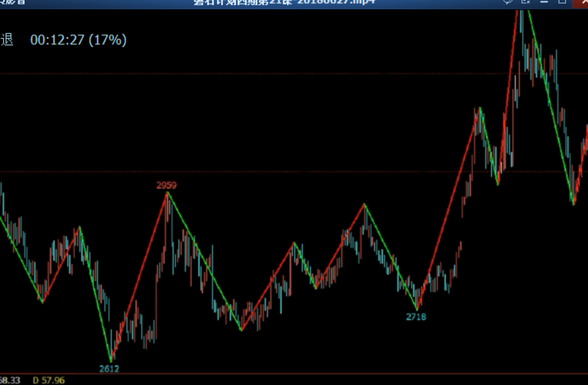Click the 2718 low price label

click(x=416, y=317)
